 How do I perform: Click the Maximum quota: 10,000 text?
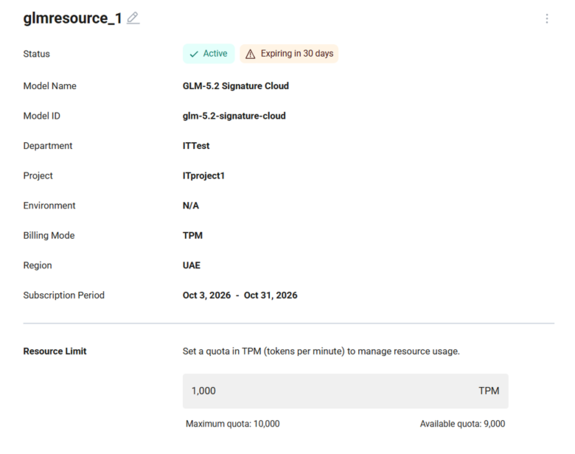[x=232, y=424]
